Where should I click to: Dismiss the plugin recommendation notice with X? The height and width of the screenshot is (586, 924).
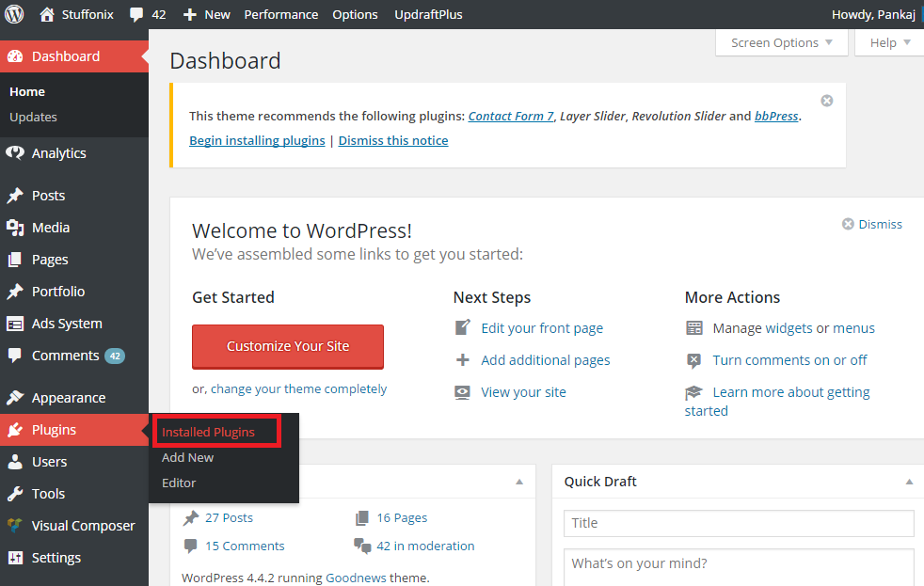[827, 101]
